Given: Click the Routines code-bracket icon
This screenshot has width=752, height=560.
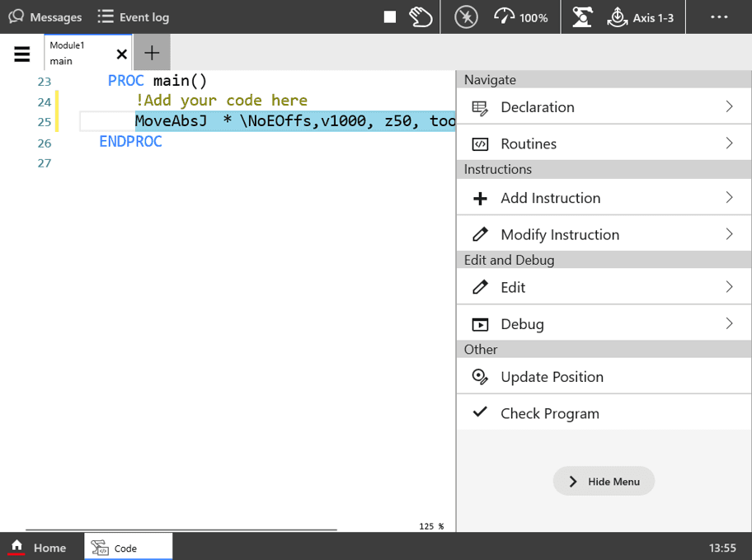Looking at the screenshot, I should click(x=480, y=144).
